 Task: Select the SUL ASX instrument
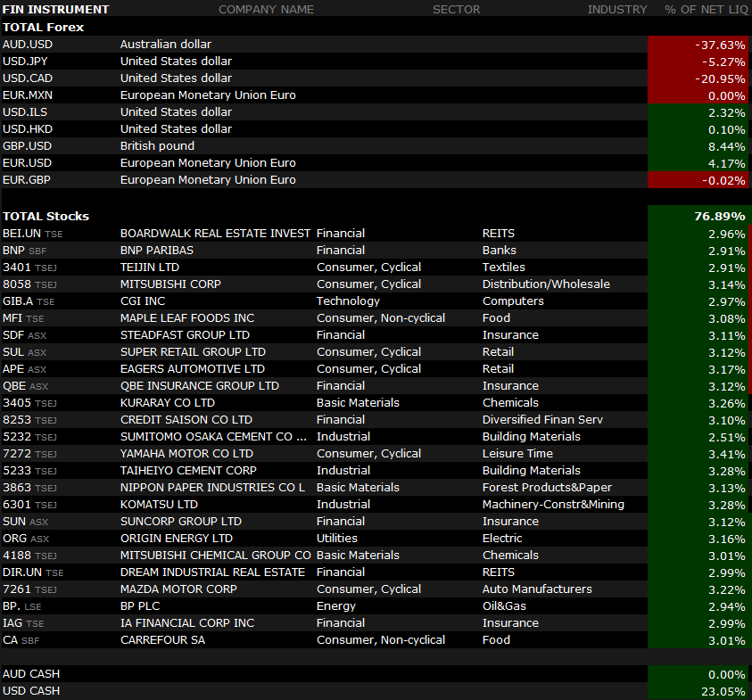coord(24,352)
